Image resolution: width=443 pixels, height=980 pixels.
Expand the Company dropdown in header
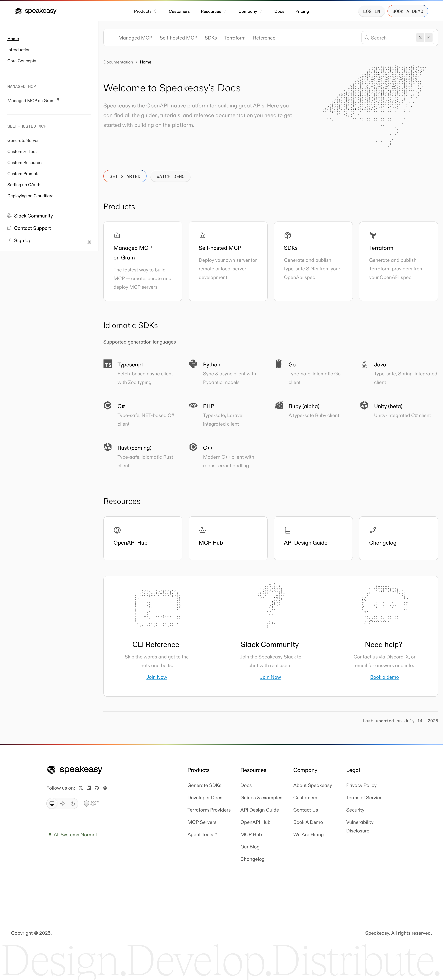[x=250, y=11]
